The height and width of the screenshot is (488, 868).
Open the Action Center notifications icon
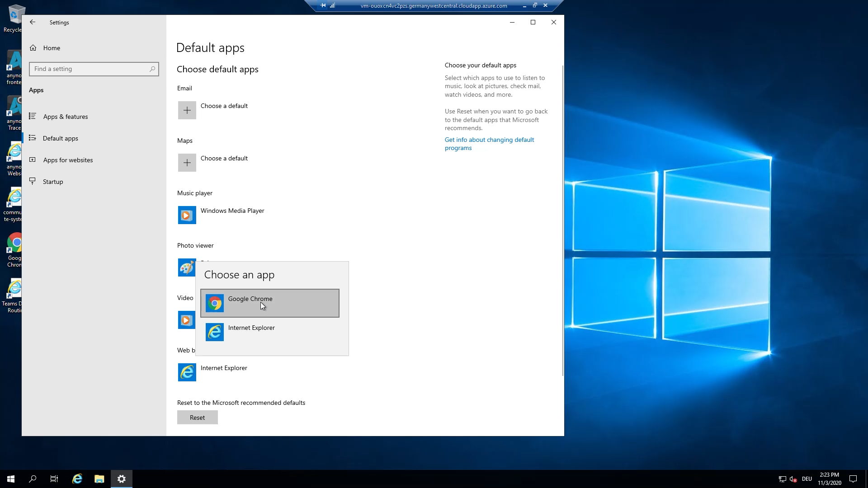[x=853, y=479]
